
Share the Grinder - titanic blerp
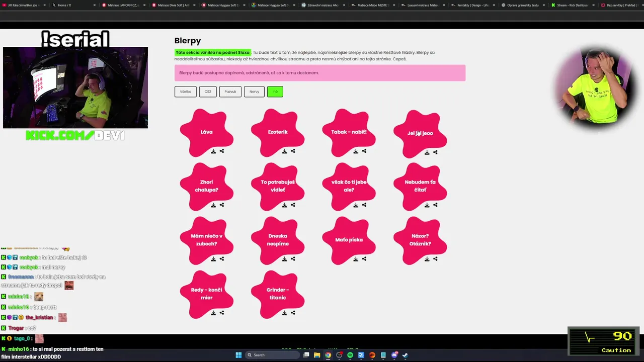pyautogui.click(x=293, y=313)
